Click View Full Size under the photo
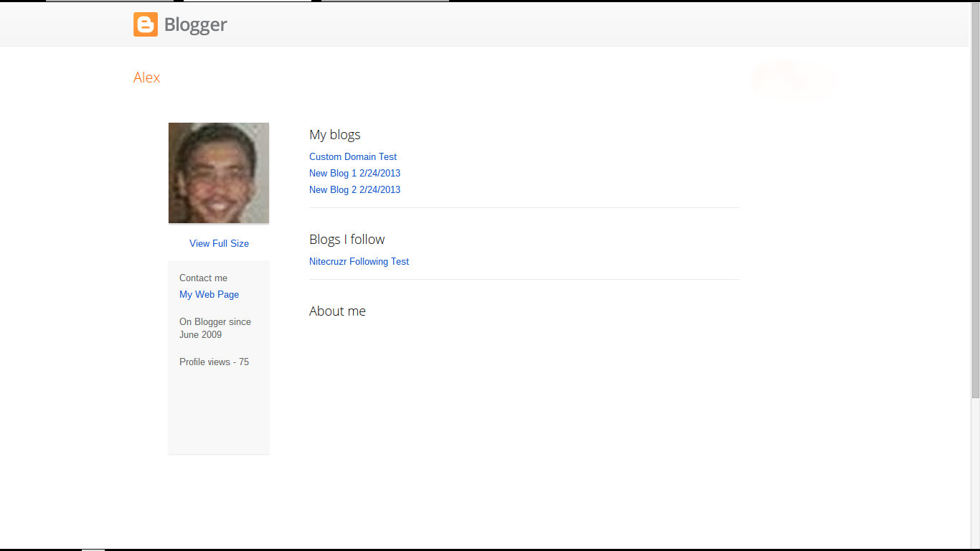 (x=219, y=243)
